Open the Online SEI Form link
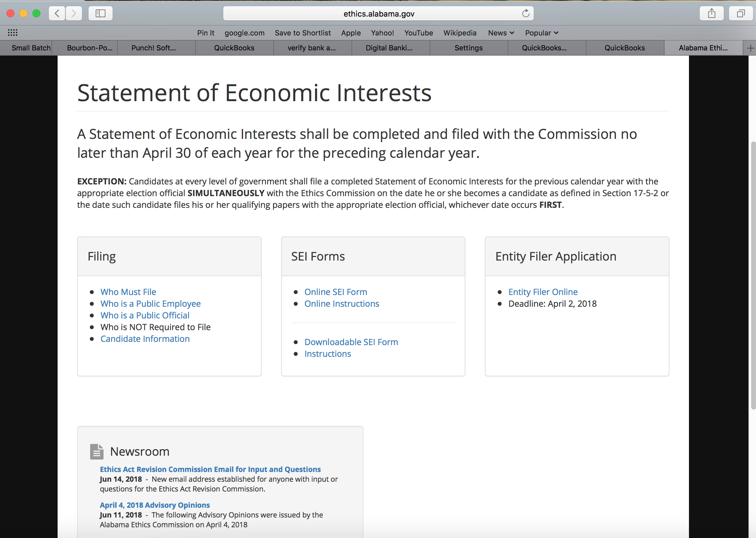The height and width of the screenshot is (538, 756). 336,292
